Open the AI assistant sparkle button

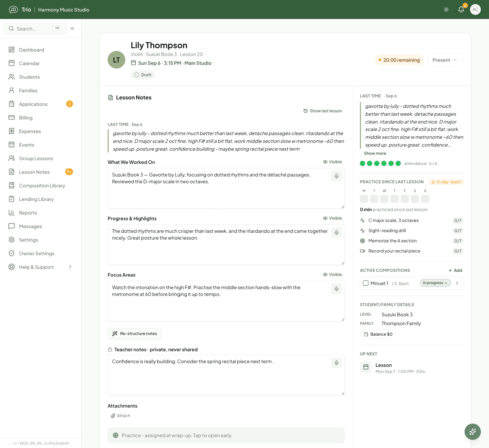tap(472, 432)
